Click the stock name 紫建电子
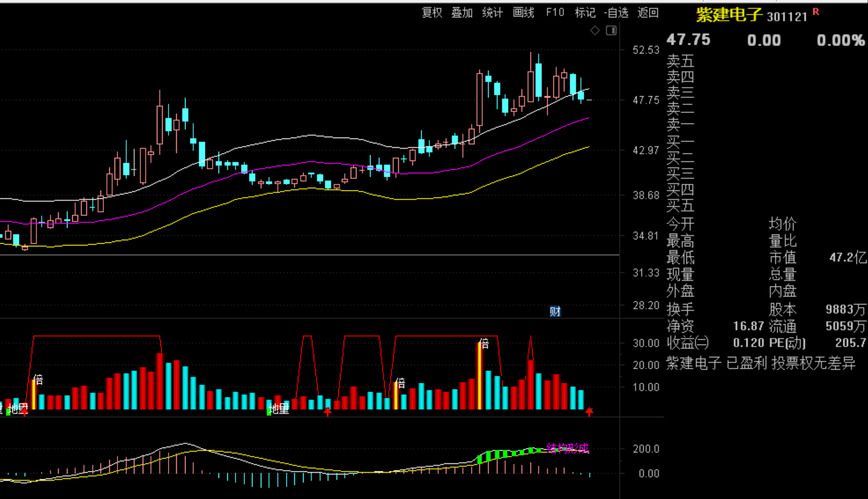The height and width of the screenshot is (499, 868). click(x=729, y=15)
